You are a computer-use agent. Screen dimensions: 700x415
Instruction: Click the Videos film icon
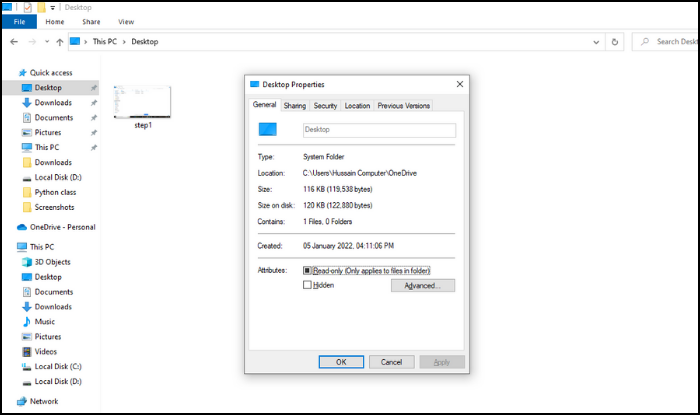pyautogui.click(x=27, y=352)
